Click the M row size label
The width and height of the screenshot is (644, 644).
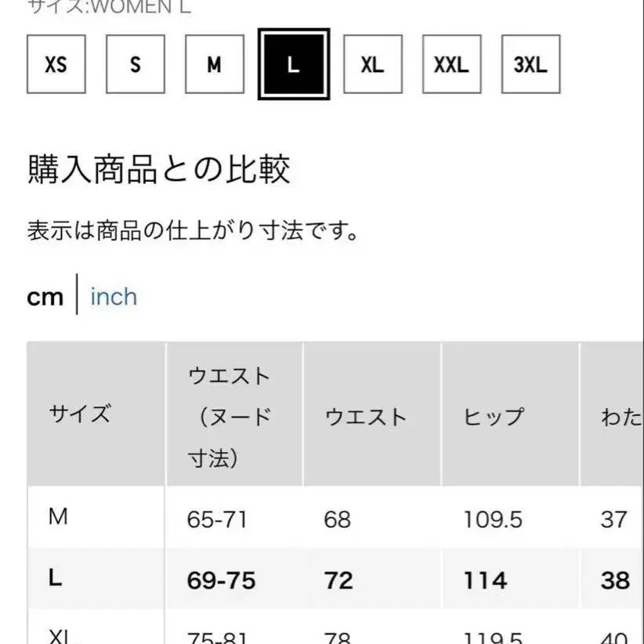57,518
